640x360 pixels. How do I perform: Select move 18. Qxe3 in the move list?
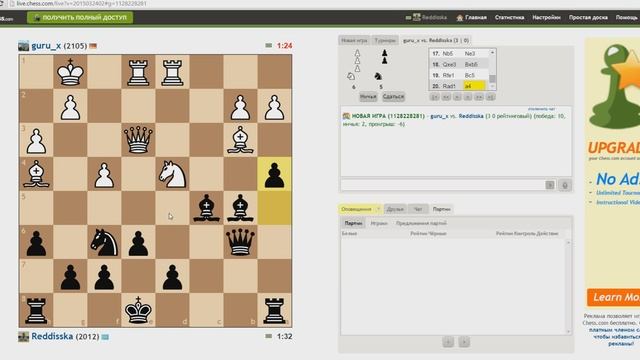click(x=449, y=64)
